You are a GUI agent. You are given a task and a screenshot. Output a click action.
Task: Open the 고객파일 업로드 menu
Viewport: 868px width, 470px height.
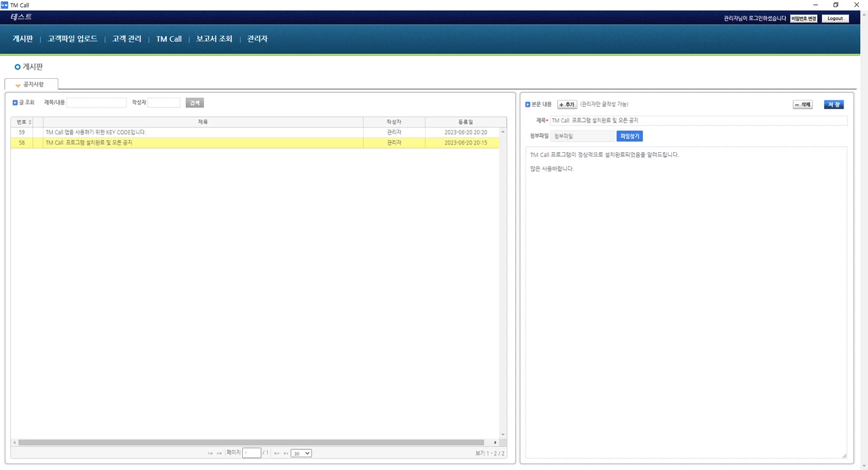pos(73,39)
